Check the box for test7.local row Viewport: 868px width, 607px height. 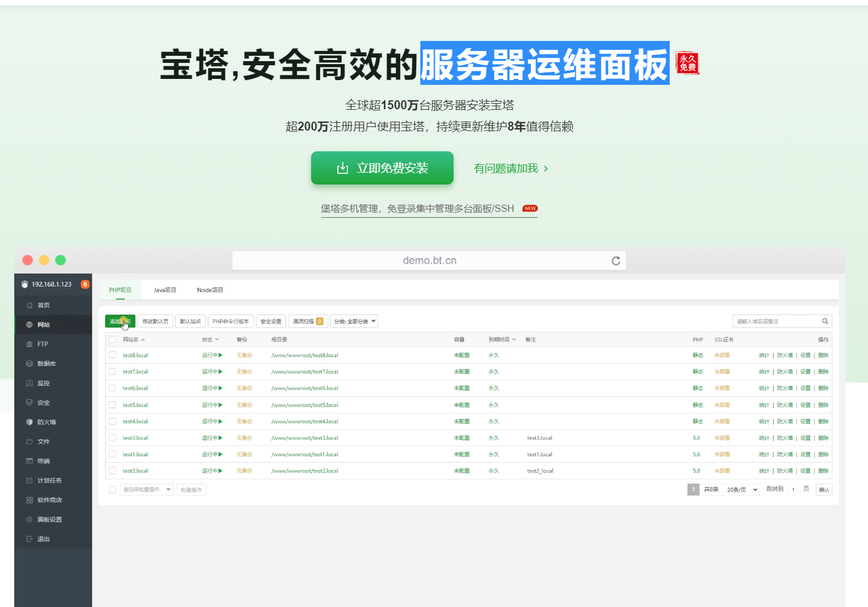pos(112,371)
